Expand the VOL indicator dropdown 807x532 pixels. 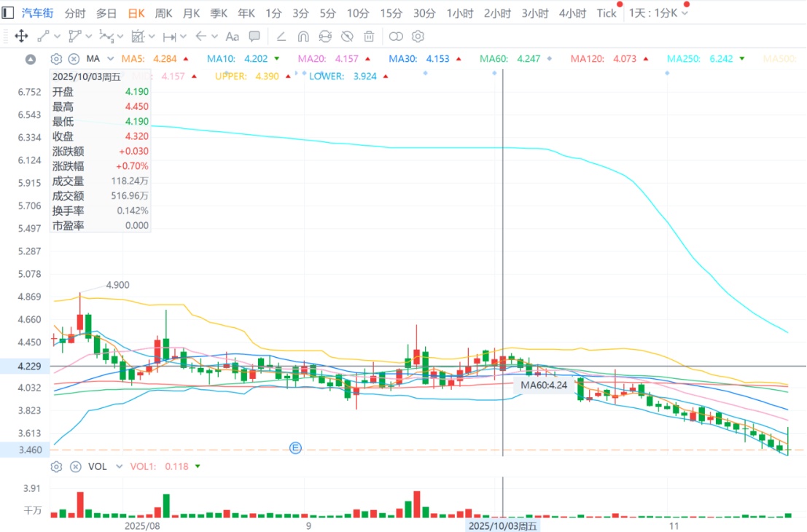120,466
